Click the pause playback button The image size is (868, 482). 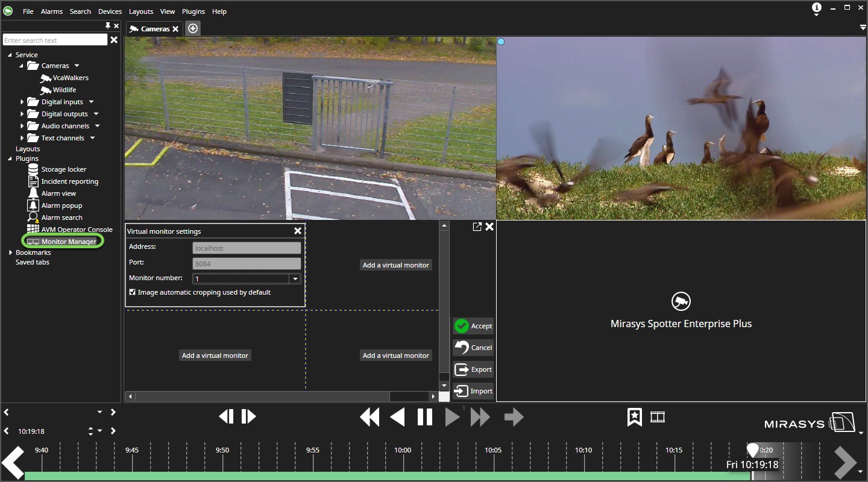[x=425, y=417]
